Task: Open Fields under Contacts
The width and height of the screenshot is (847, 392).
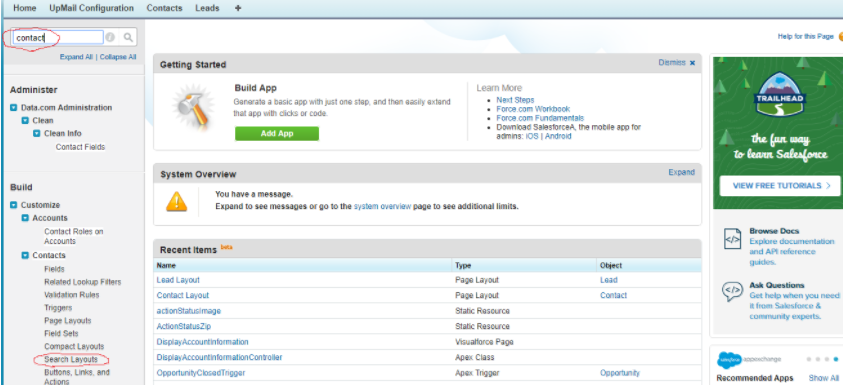Action: 55,269
